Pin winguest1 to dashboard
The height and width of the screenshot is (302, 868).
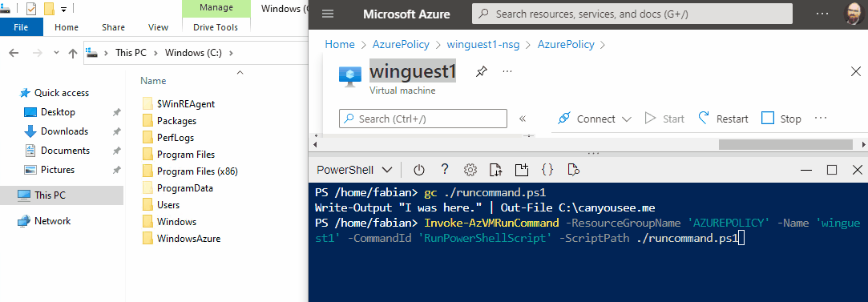[482, 71]
